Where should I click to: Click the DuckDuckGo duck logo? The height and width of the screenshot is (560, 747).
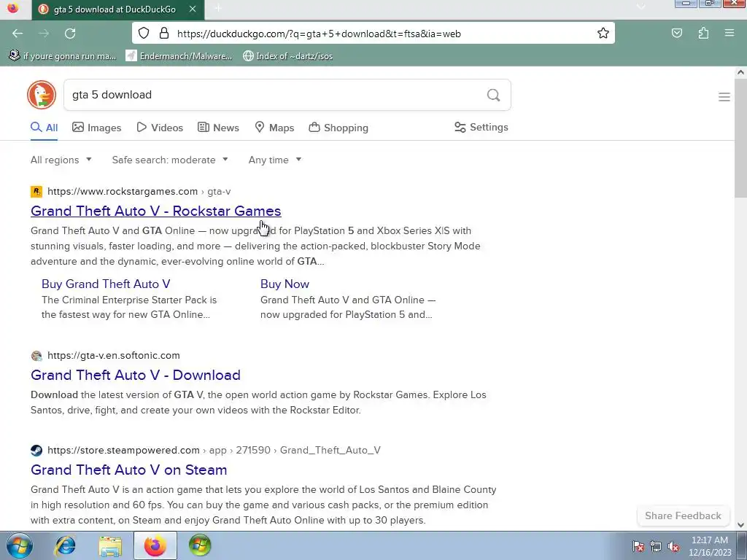click(42, 95)
